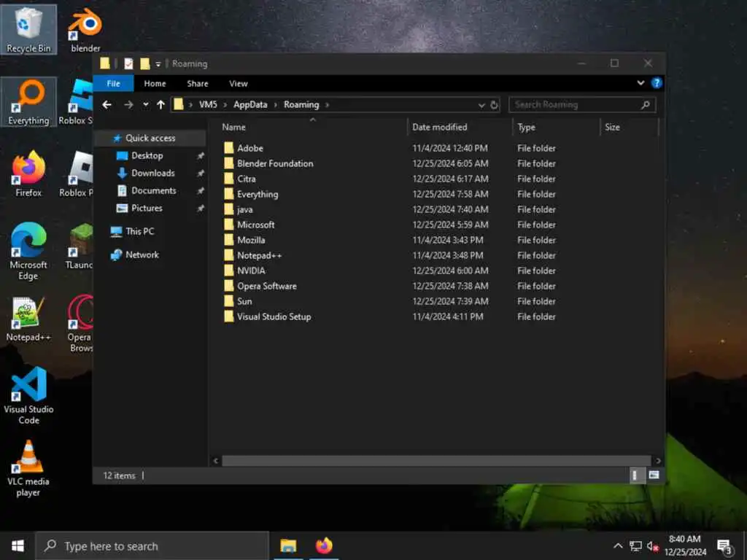Click the taskbar Type here to search box

(152, 546)
